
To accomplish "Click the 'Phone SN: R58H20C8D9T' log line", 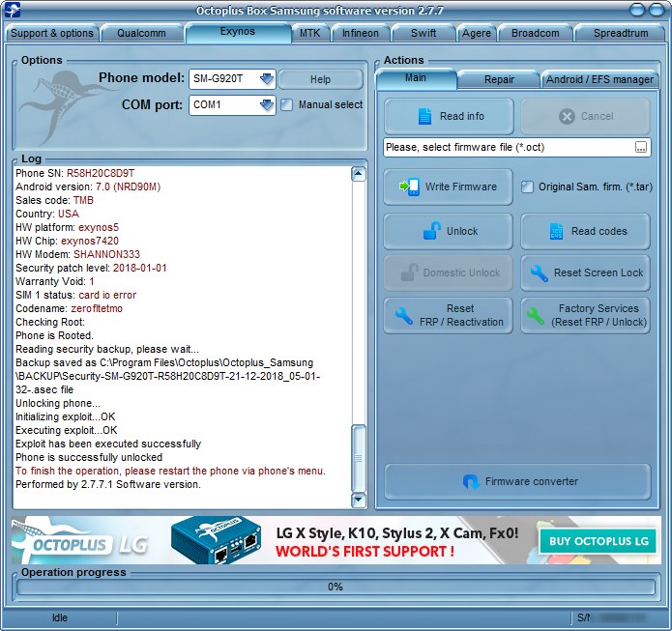I will pyautogui.click(x=75, y=173).
